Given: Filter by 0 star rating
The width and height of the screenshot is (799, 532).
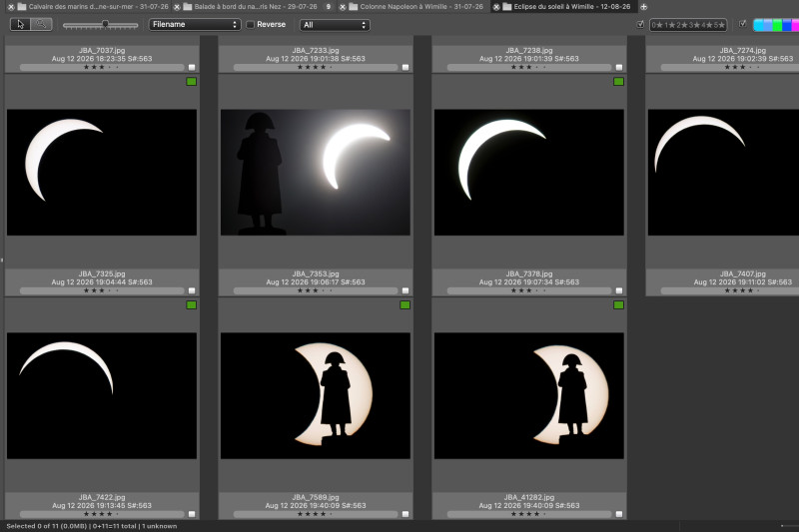Looking at the screenshot, I should point(657,25).
